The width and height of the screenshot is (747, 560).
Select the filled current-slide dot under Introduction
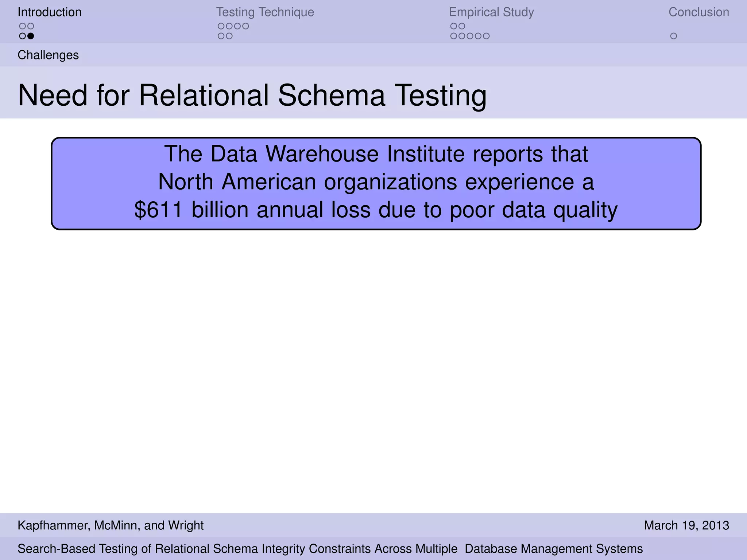31,36
